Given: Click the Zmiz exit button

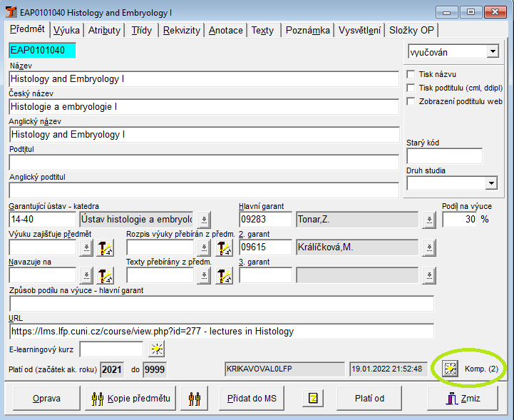Looking at the screenshot, I should pos(462,399).
